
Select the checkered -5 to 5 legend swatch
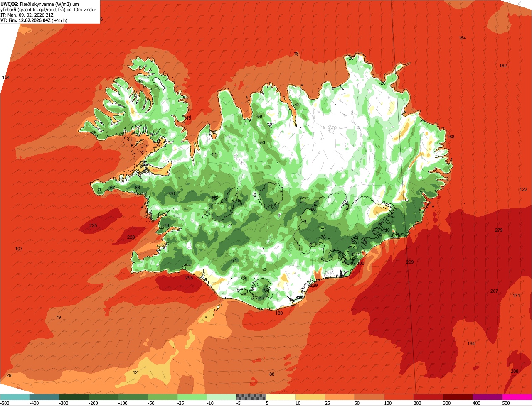coord(251,397)
